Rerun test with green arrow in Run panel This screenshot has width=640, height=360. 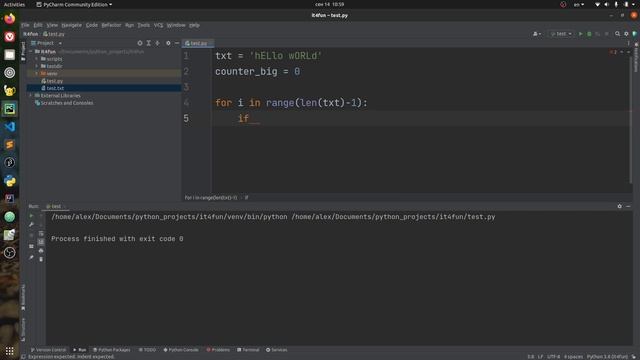click(x=31, y=216)
